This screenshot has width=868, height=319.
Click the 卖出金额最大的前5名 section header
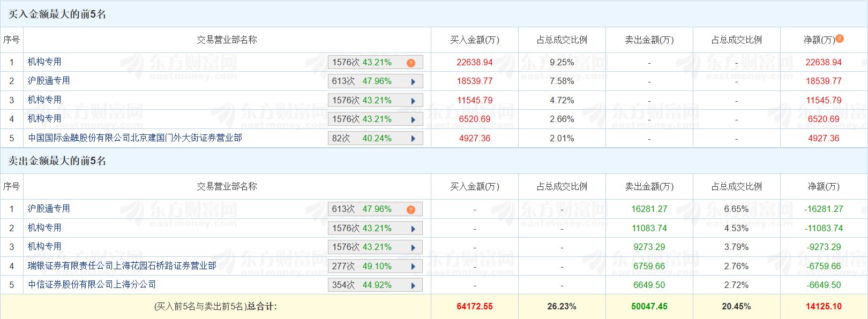57,161
